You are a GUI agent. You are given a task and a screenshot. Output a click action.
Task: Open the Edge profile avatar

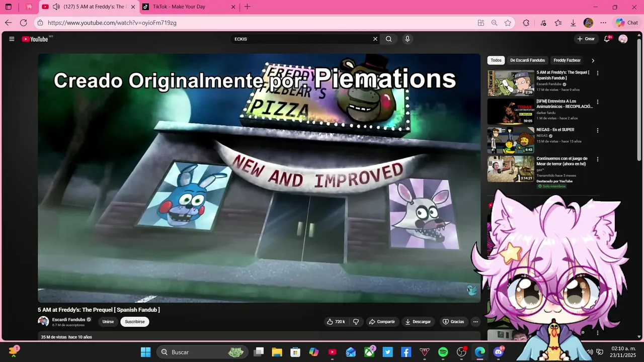click(x=588, y=23)
